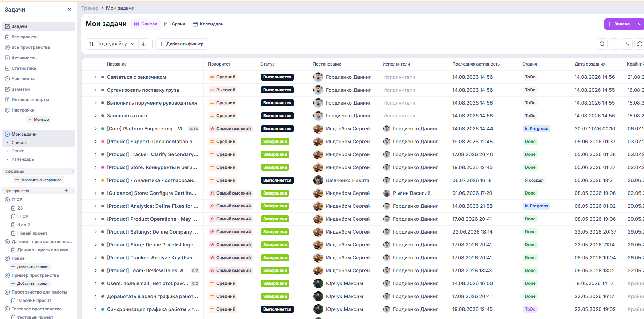Click In Progress stage of [Core] Platform Engineering
This screenshot has height=319, width=644.
point(536,129)
